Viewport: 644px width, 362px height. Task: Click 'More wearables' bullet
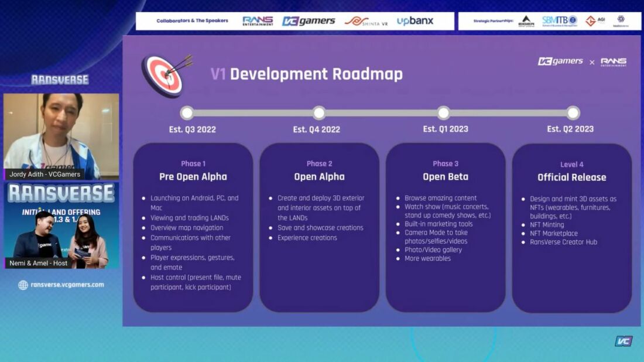tap(427, 258)
